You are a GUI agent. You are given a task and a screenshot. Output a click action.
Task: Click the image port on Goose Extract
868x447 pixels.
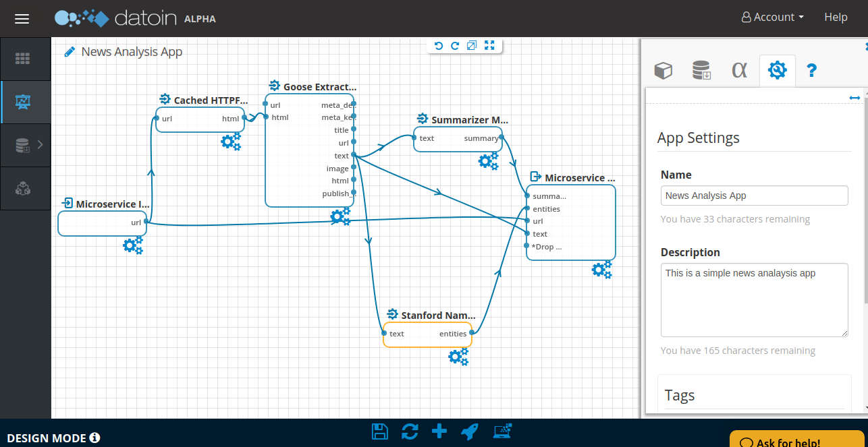pos(354,169)
